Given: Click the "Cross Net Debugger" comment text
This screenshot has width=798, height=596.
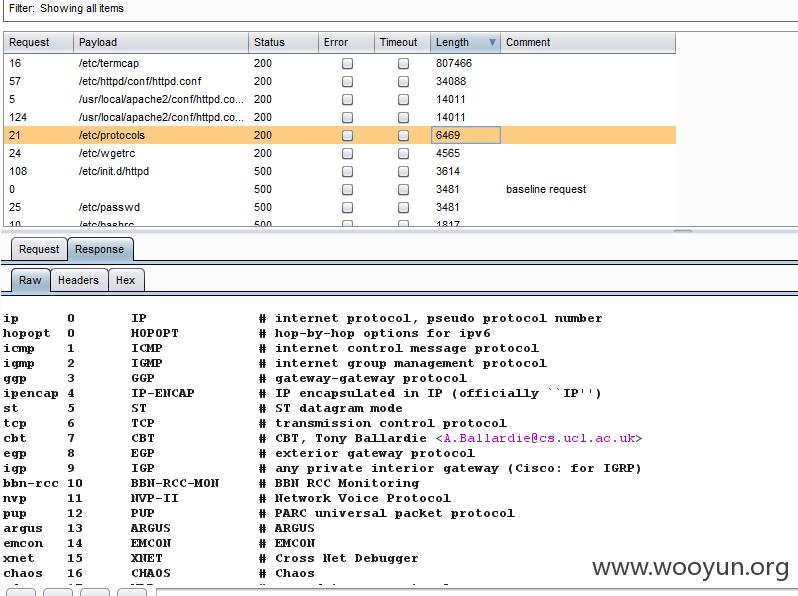Looking at the screenshot, I should tap(347, 558).
